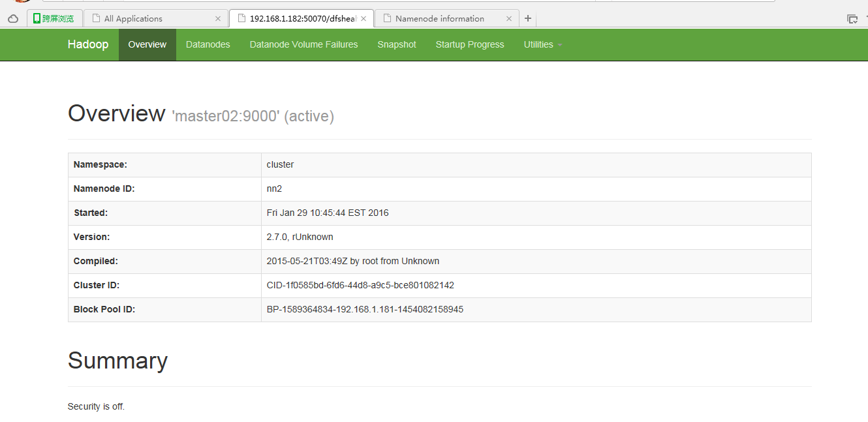868x422 pixels.
Task: Close the Namenode information browser tab
Action: (509, 18)
